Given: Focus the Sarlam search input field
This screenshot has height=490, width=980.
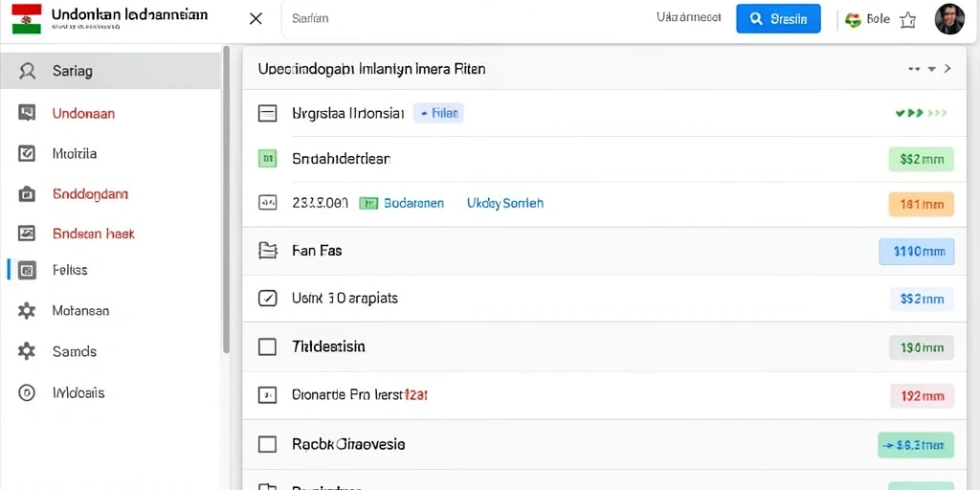Looking at the screenshot, I should point(462,19).
